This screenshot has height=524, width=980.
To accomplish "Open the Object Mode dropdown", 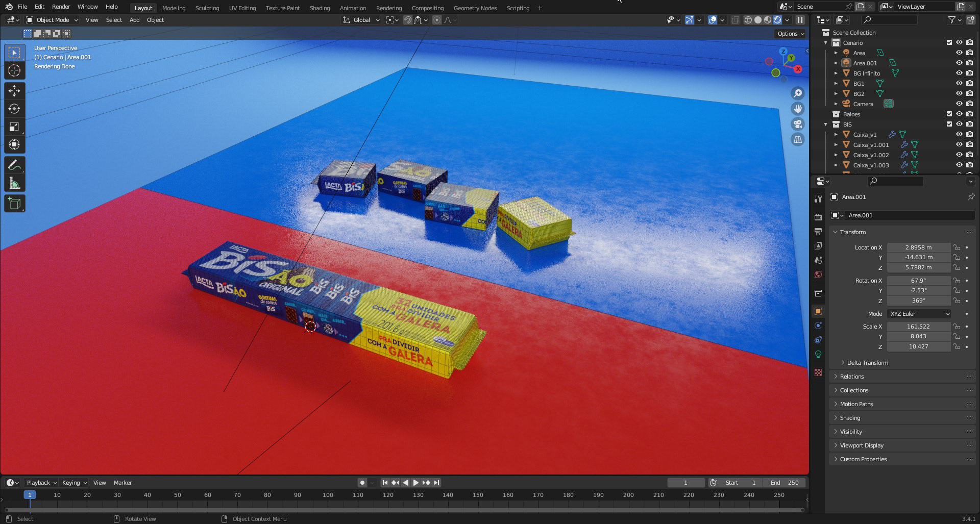I will (x=52, y=20).
